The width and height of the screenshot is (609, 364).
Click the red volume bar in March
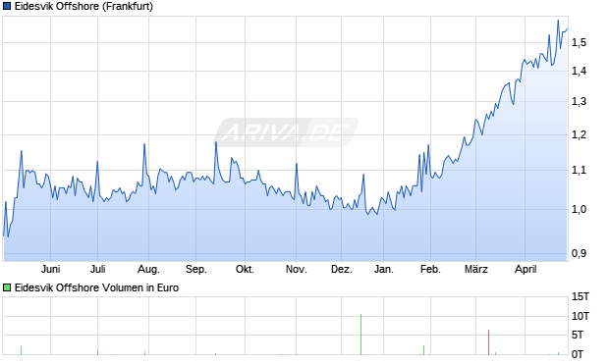tap(488, 342)
